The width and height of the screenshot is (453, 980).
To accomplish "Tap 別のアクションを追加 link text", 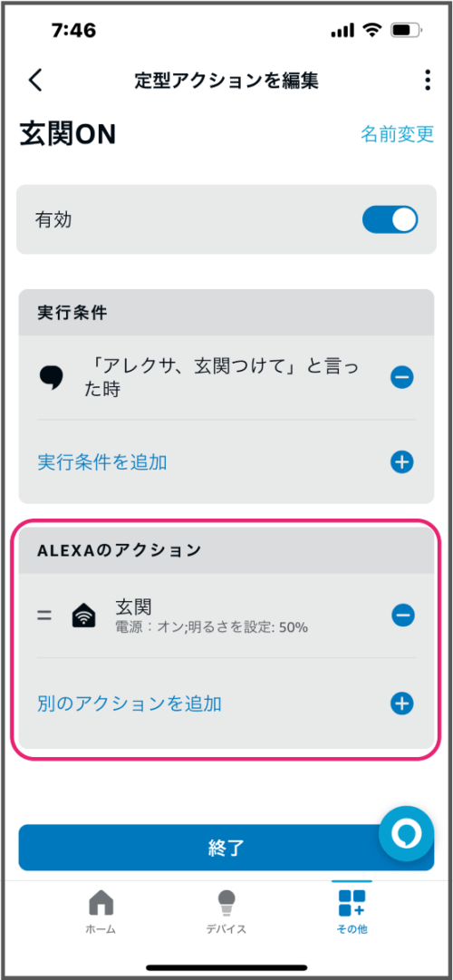I will pyautogui.click(x=130, y=704).
